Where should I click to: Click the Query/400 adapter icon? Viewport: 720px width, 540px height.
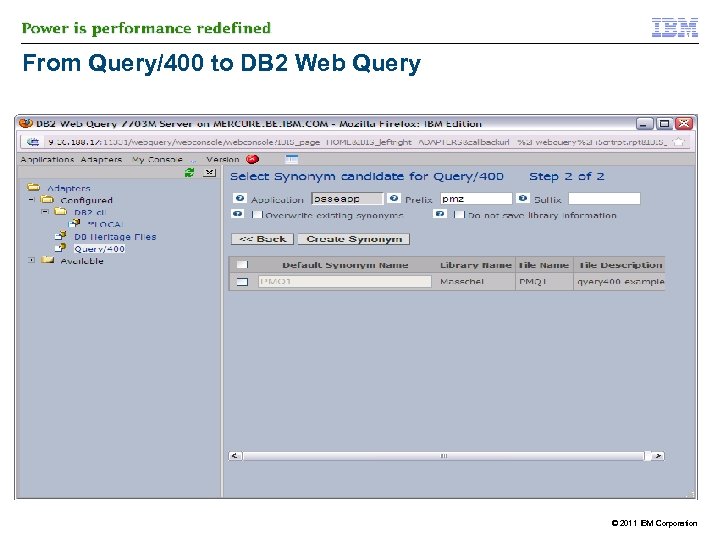click(61, 248)
